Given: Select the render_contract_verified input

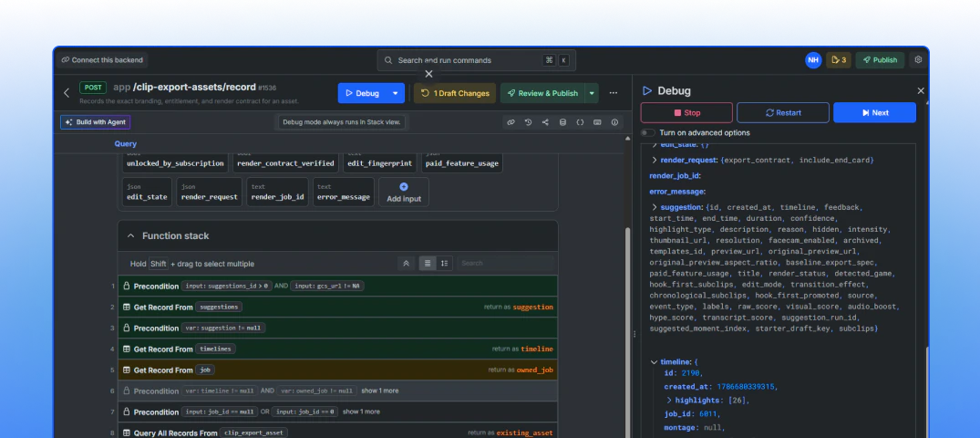Looking at the screenshot, I should (x=285, y=163).
